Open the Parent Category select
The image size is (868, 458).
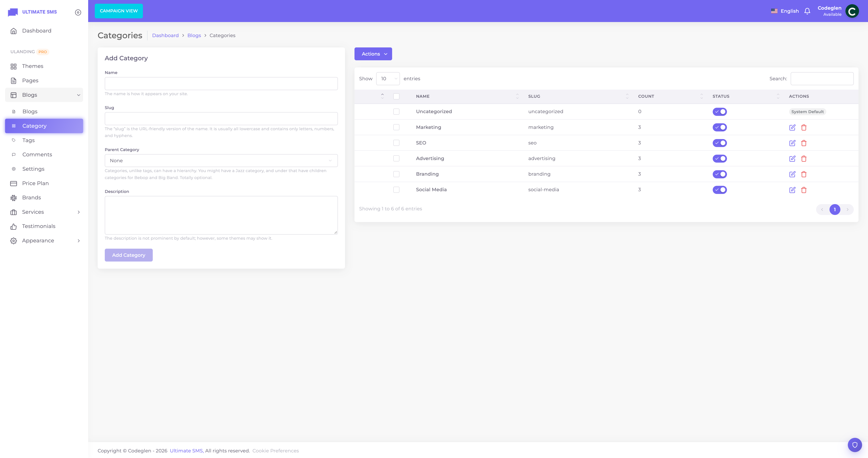(221, 161)
